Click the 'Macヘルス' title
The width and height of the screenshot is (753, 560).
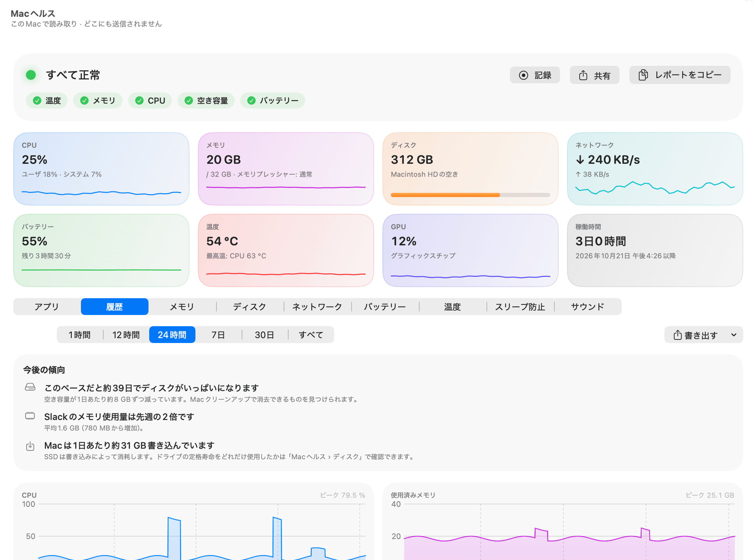point(33,14)
